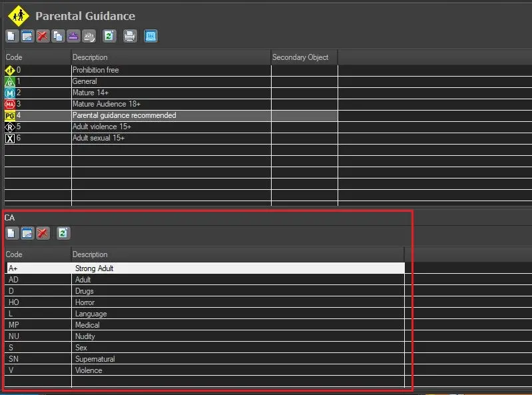Click the blue icon right of the Print icon
532x395 pixels.
(151, 36)
